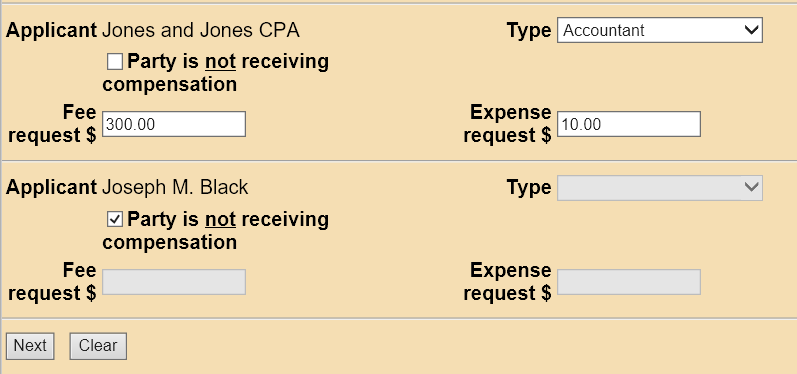The height and width of the screenshot is (374, 797).
Task: Click the disabled expense request field for Joseph M. Black
Action: pyautogui.click(x=629, y=282)
